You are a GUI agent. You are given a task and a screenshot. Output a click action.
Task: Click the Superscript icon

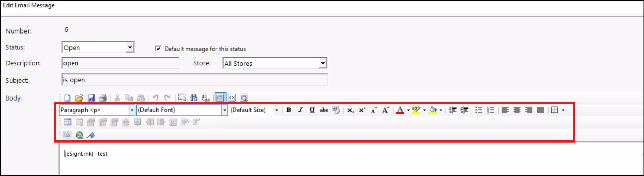tap(362, 110)
